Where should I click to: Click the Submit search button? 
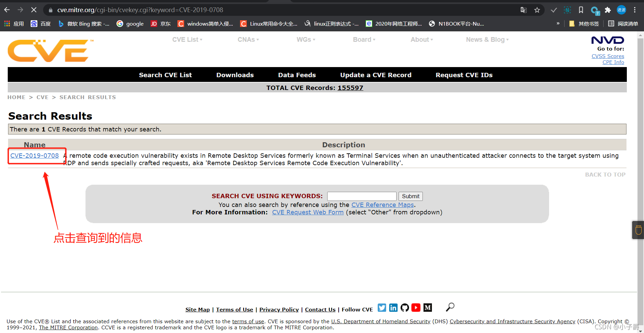410,196
